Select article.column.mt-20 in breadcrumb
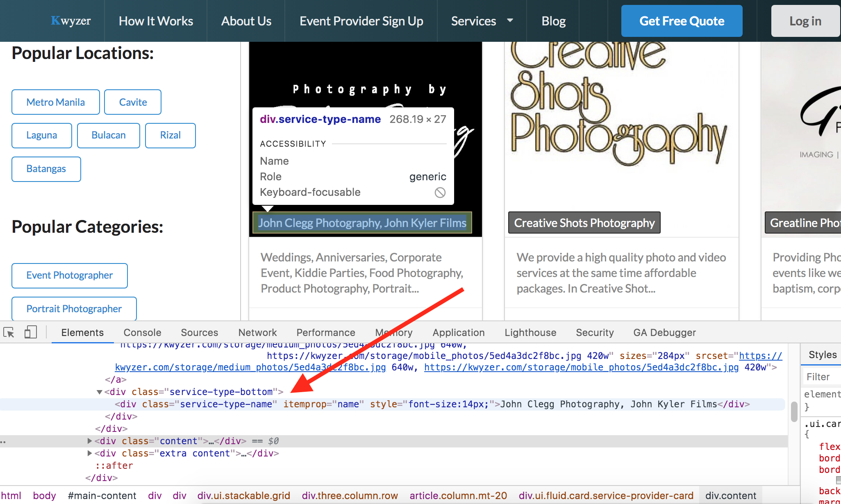841x504 pixels. [458, 496]
